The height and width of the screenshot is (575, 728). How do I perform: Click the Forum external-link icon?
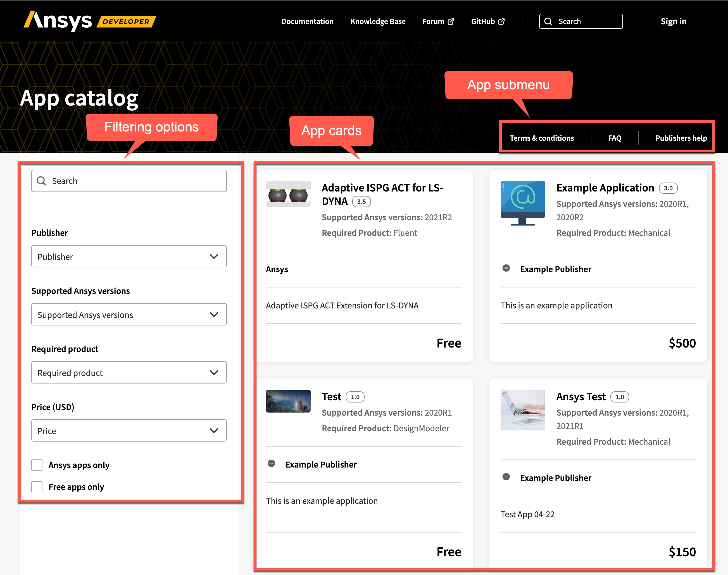click(451, 21)
